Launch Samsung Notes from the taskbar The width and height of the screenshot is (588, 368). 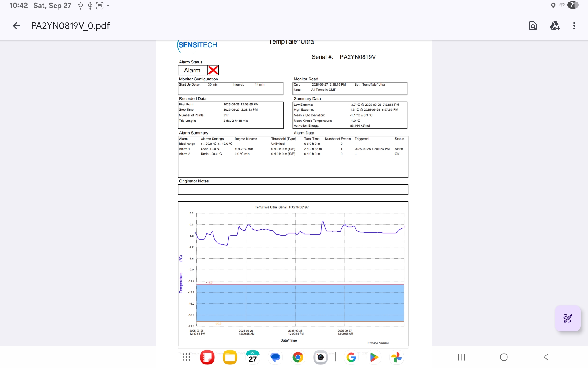click(207, 357)
